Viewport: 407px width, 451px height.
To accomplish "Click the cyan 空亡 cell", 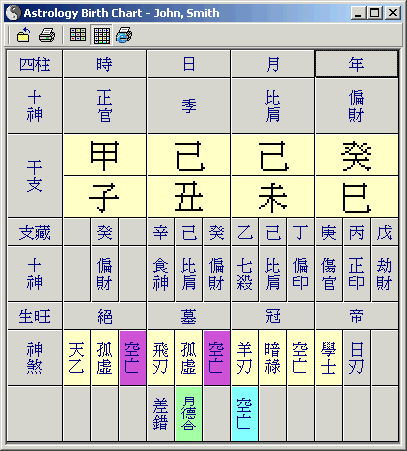I will [245, 414].
